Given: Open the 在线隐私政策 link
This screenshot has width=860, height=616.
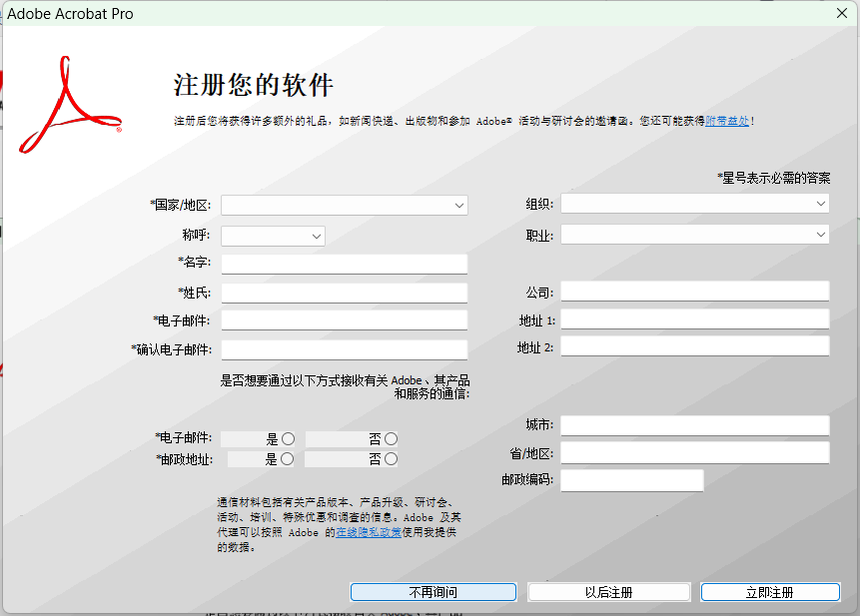Looking at the screenshot, I should tap(369, 532).
